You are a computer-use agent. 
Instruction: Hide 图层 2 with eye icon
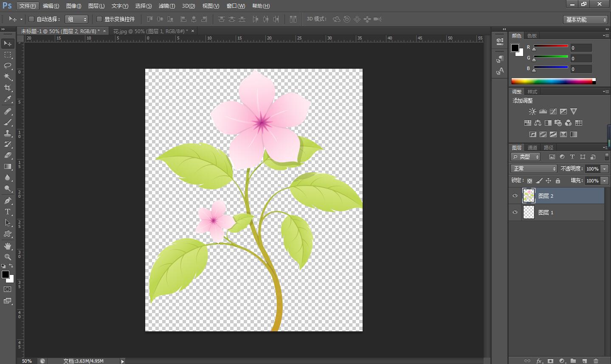[x=515, y=196]
